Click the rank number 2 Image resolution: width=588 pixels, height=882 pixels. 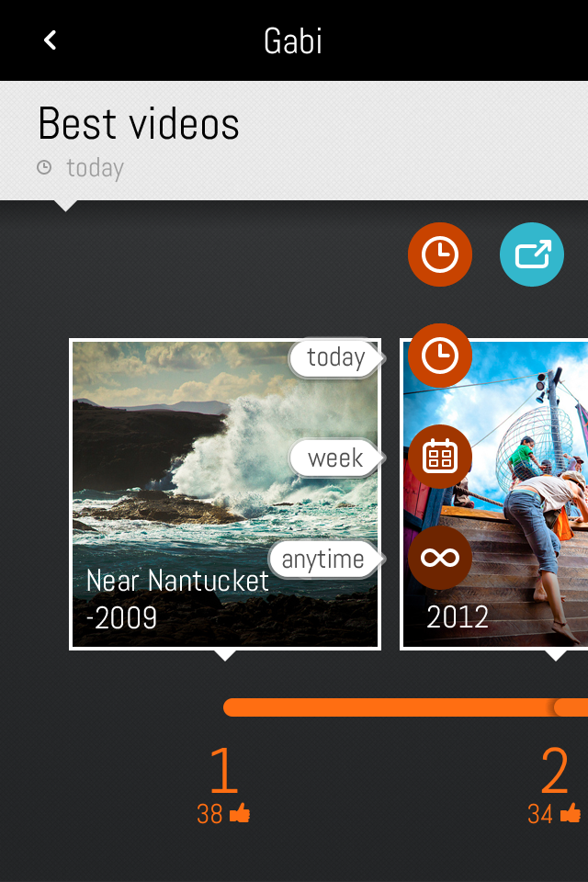coord(555,770)
